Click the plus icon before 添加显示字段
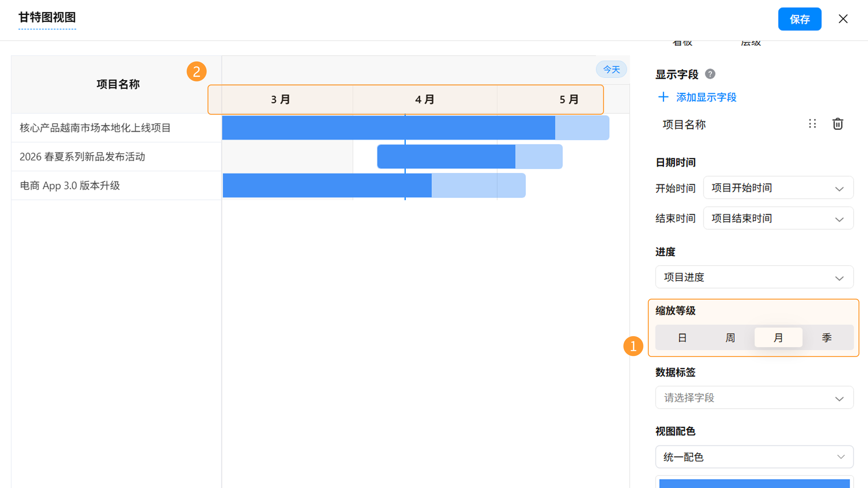868x488 pixels. [663, 97]
